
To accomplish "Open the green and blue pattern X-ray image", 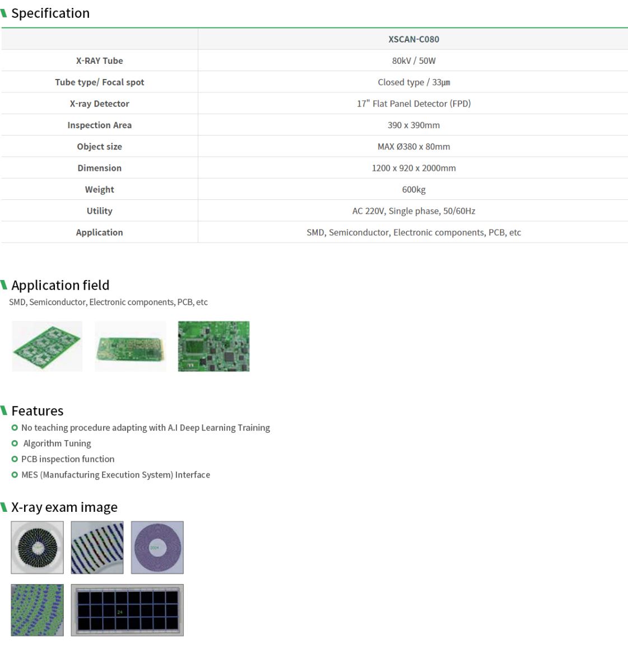I will click(x=38, y=610).
